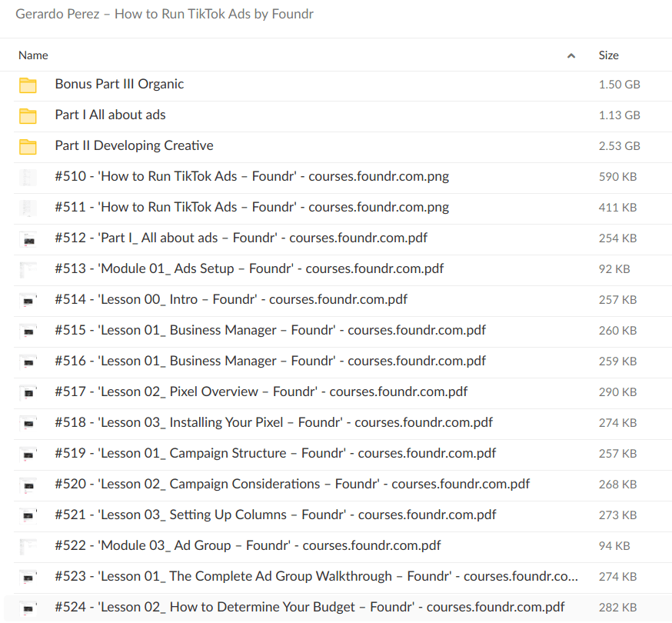Click the 282 KB size value

pyautogui.click(x=617, y=608)
